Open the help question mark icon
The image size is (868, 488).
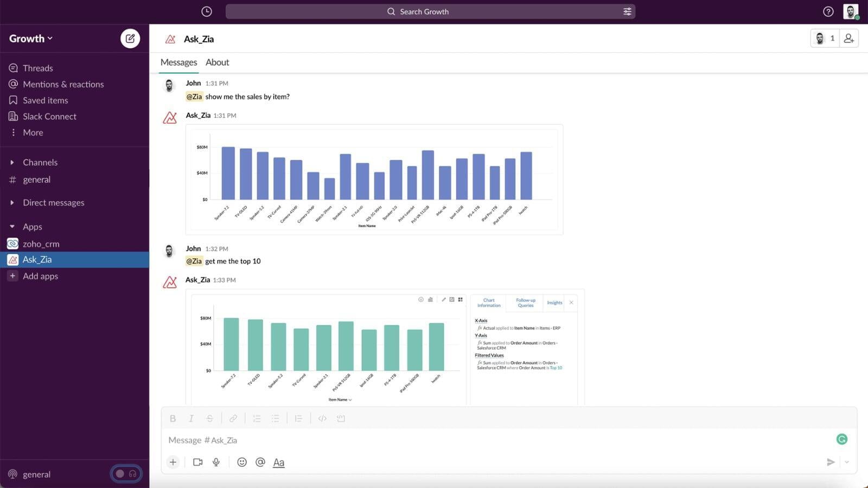pyautogui.click(x=828, y=11)
